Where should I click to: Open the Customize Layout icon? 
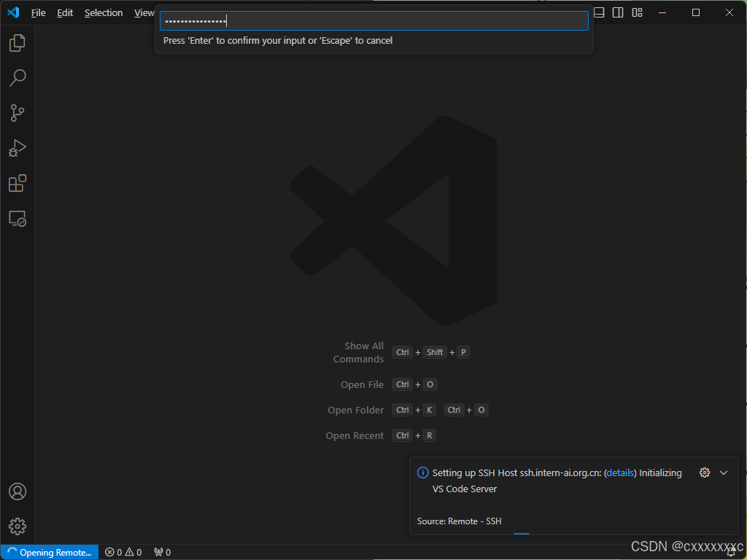(637, 12)
